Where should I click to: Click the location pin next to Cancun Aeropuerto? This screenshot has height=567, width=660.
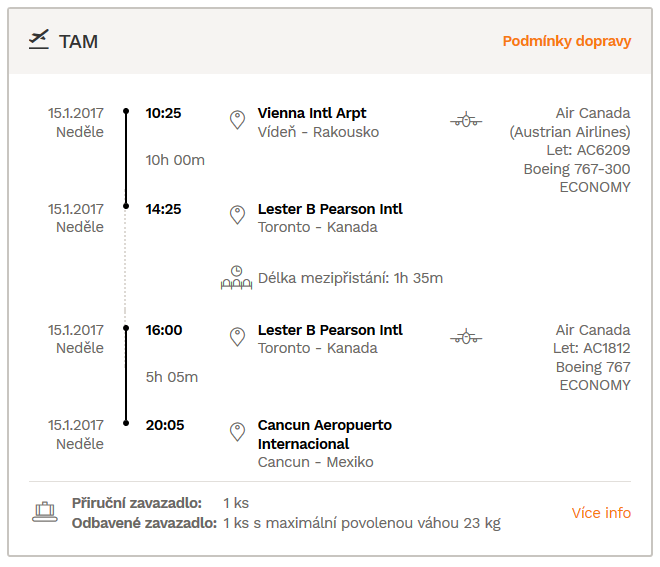pyautogui.click(x=237, y=432)
